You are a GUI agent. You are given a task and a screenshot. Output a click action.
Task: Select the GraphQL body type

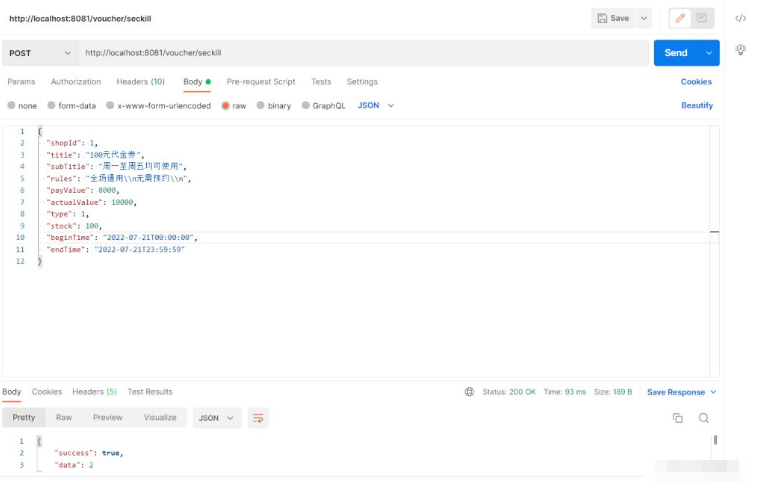coord(306,105)
